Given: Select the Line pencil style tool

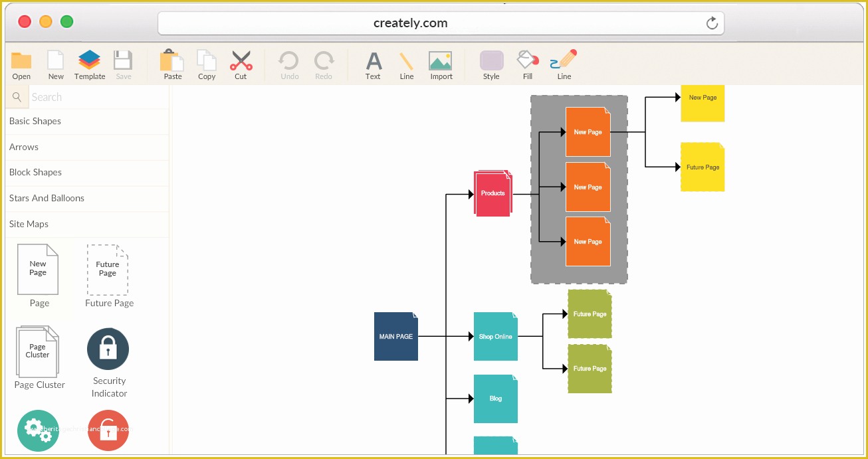Looking at the screenshot, I should tap(564, 59).
